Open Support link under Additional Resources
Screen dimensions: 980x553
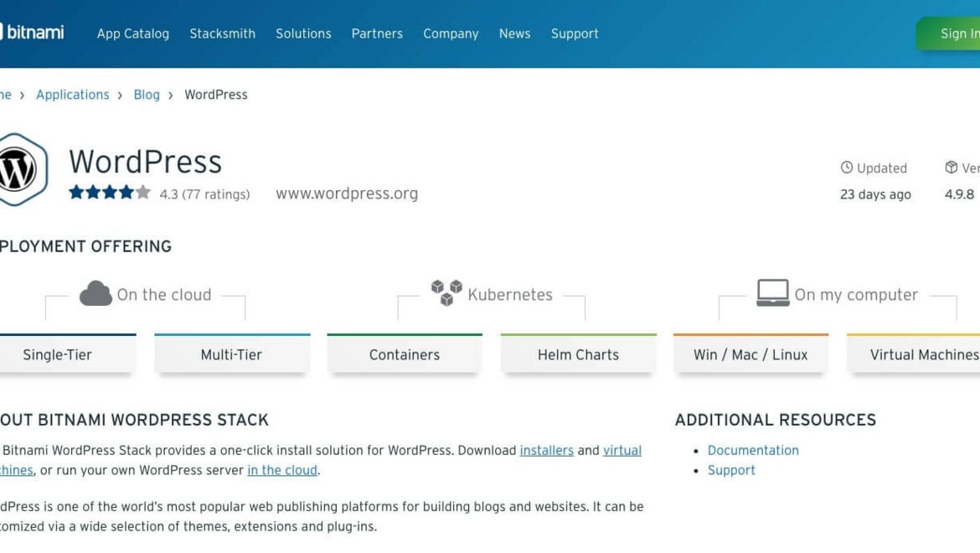click(731, 471)
